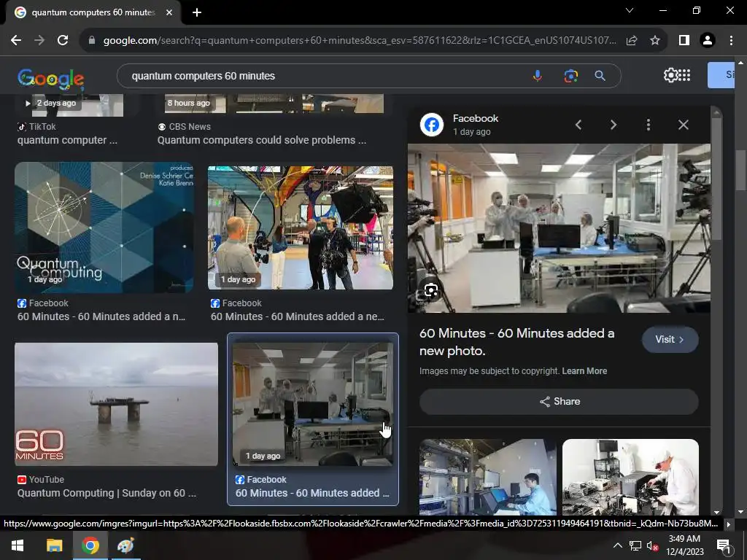Open '60 Minutes added a new photo' title
Viewport: 747px width, 560px height.
click(x=517, y=342)
